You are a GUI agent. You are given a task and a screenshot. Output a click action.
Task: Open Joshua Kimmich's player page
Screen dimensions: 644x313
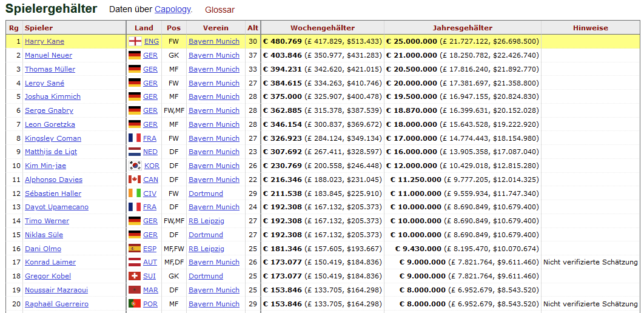coord(53,96)
